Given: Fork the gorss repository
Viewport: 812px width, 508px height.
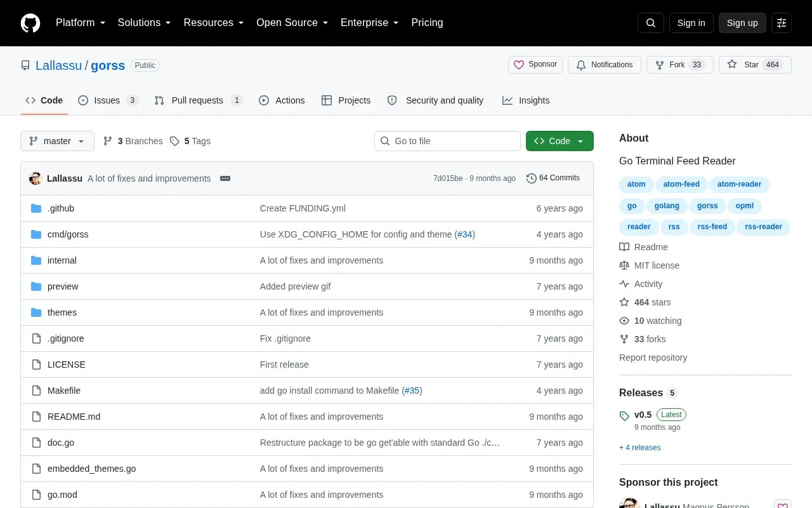Looking at the screenshot, I should point(680,65).
